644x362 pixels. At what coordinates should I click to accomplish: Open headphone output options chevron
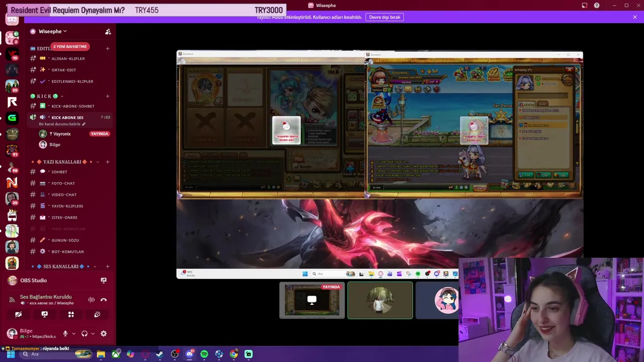pos(93,333)
